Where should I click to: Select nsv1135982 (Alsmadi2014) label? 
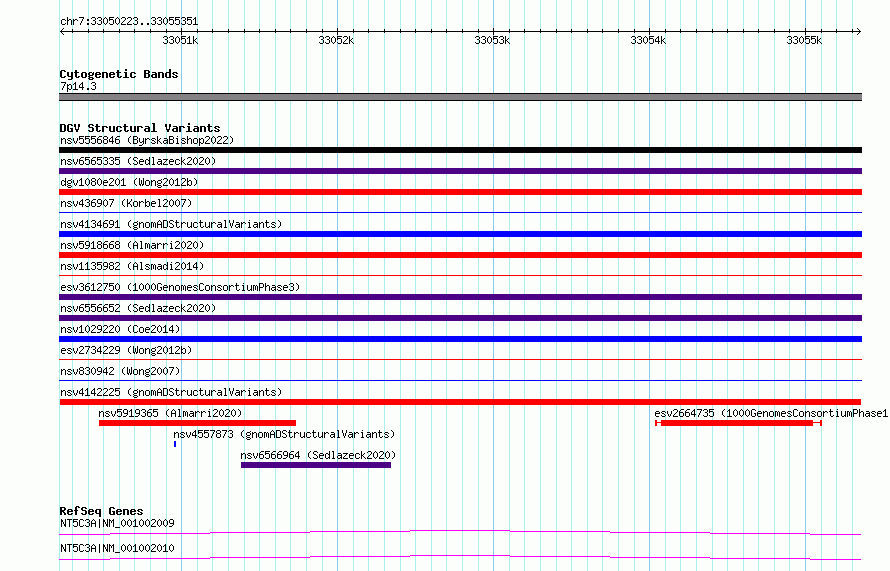click(x=132, y=266)
